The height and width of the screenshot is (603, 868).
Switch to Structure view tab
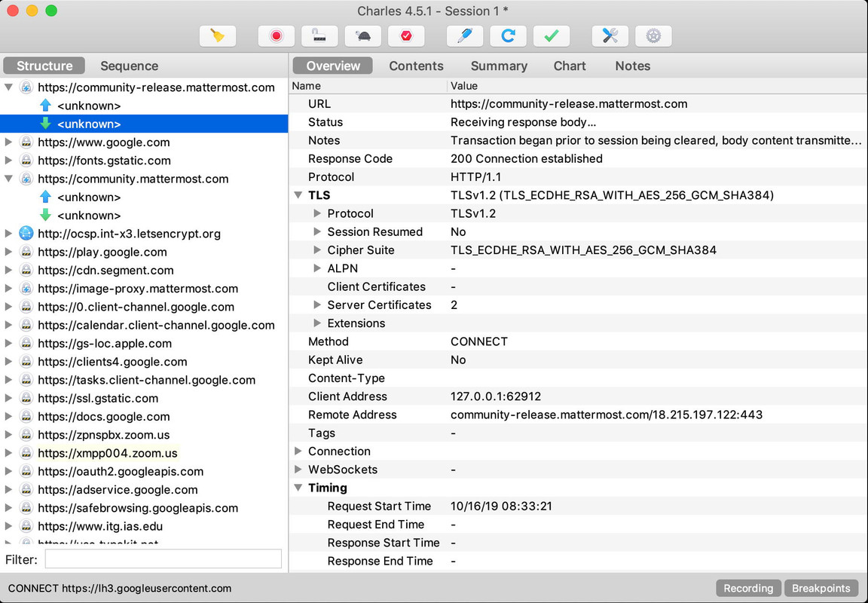44,66
